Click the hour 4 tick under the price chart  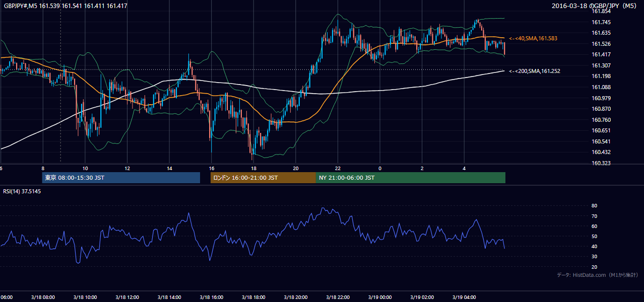(x=464, y=169)
